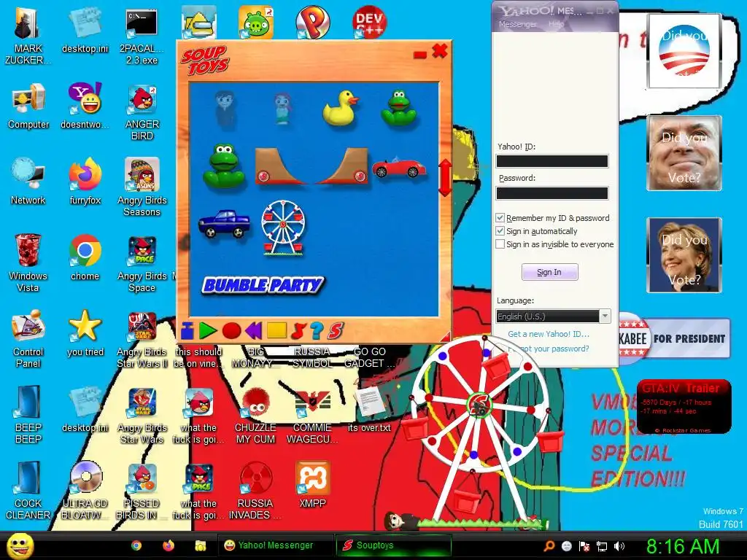The image size is (747, 560).
Task: Click the GTA:IV Trailer countdown gadget
Action: (x=684, y=407)
